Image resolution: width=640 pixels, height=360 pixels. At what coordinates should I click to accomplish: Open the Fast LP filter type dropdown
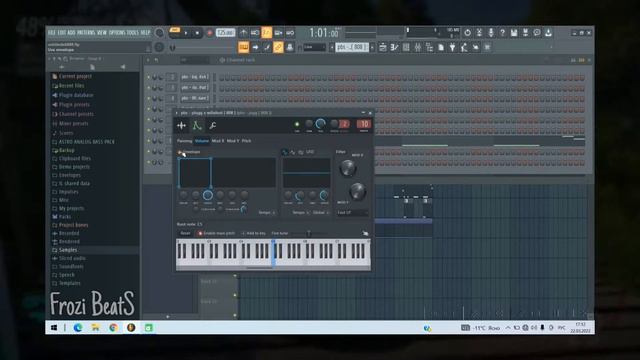pos(352,213)
